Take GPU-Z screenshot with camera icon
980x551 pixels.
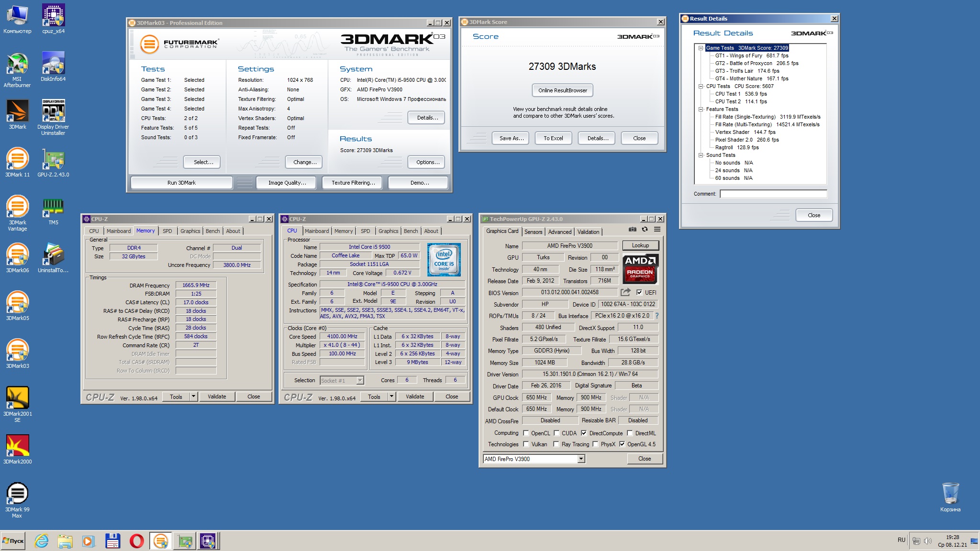pyautogui.click(x=633, y=230)
